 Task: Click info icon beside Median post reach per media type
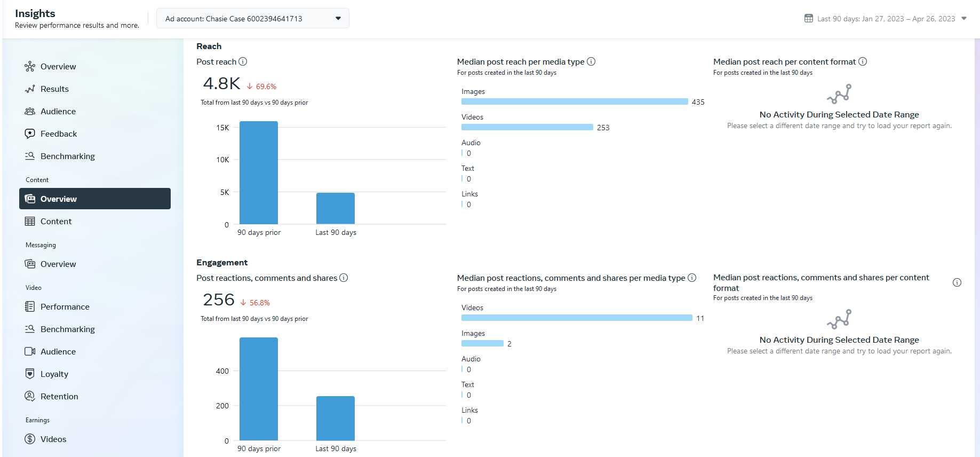click(x=591, y=61)
